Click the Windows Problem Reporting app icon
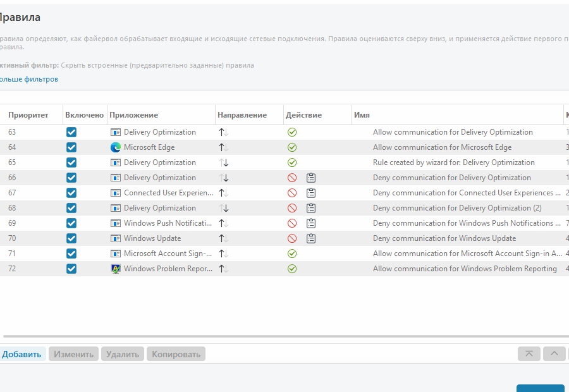Image resolution: width=569 pixels, height=392 pixels. (116, 269)
